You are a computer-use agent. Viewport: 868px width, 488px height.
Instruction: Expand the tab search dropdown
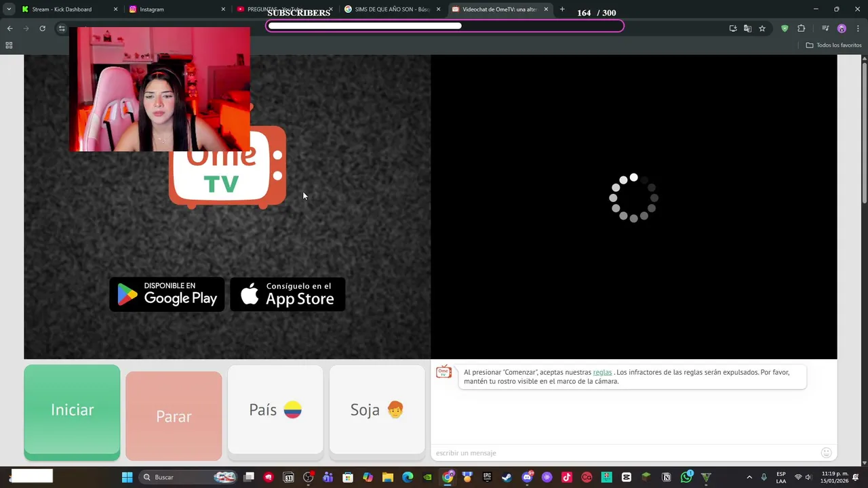click(x=9, y=9)
